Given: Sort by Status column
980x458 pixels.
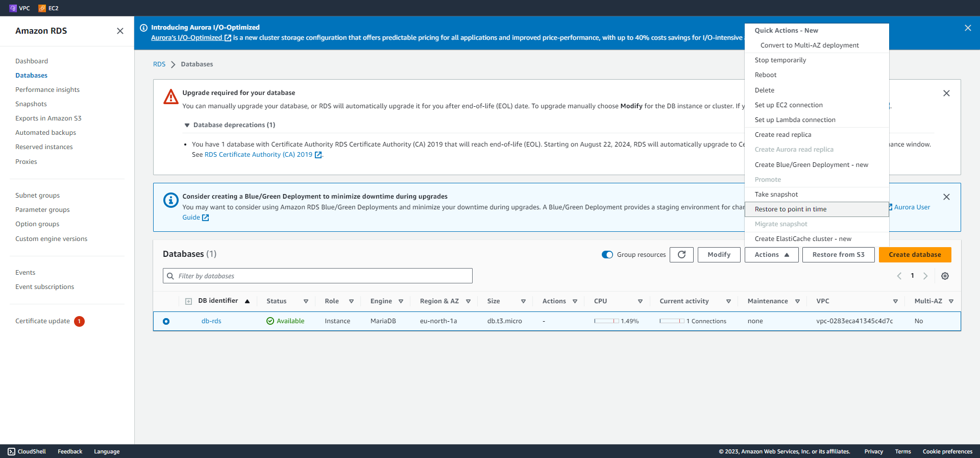Looking at the screenshot, I should 306,301.
